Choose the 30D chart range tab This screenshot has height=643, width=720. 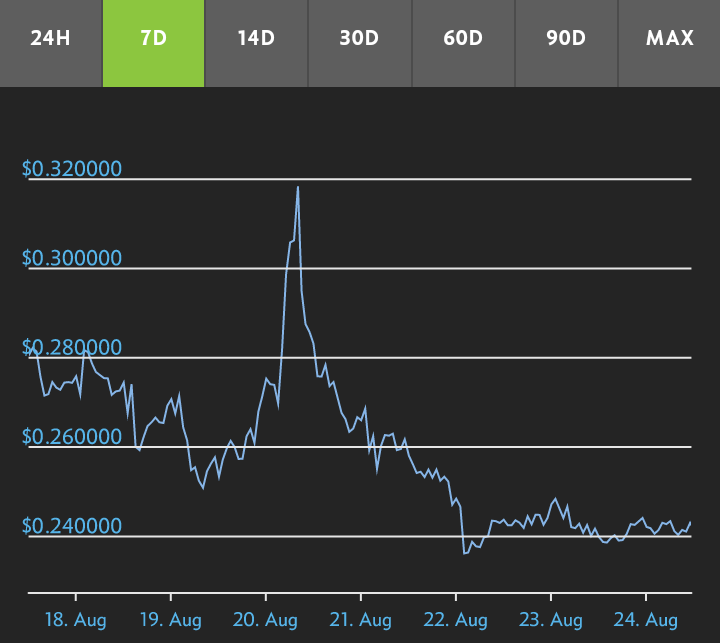[x=360, y=43]
